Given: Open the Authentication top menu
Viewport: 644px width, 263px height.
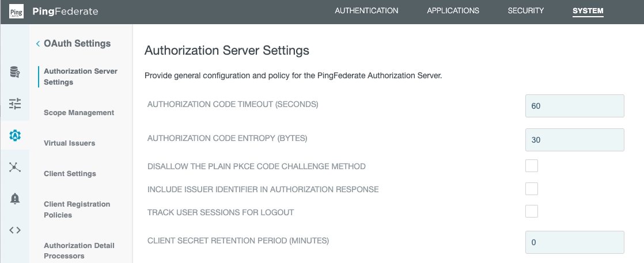Looking at the screenshot, I should (x=366, y=11).
